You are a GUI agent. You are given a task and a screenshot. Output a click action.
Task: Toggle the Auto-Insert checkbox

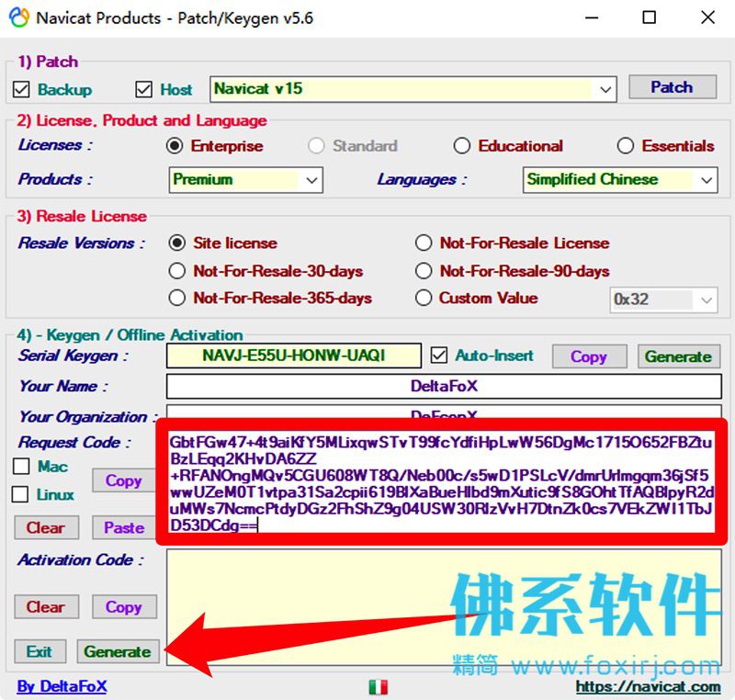[x=439, y=356]
